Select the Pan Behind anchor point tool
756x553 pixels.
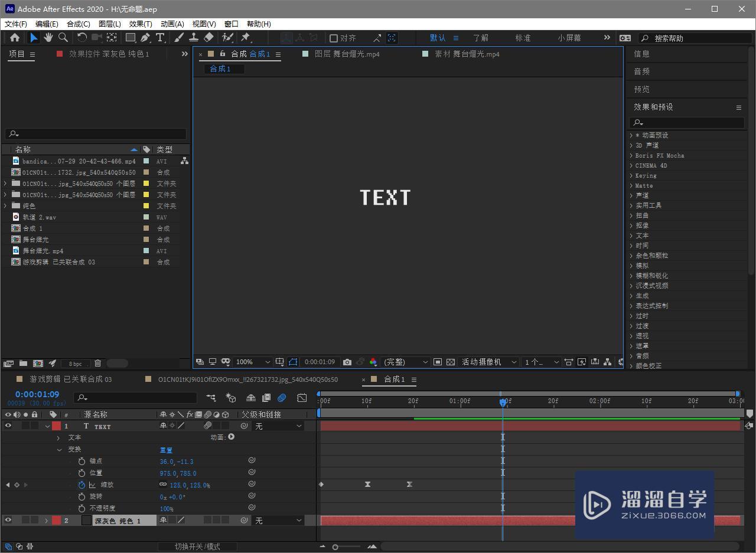[x=112, y=38]
